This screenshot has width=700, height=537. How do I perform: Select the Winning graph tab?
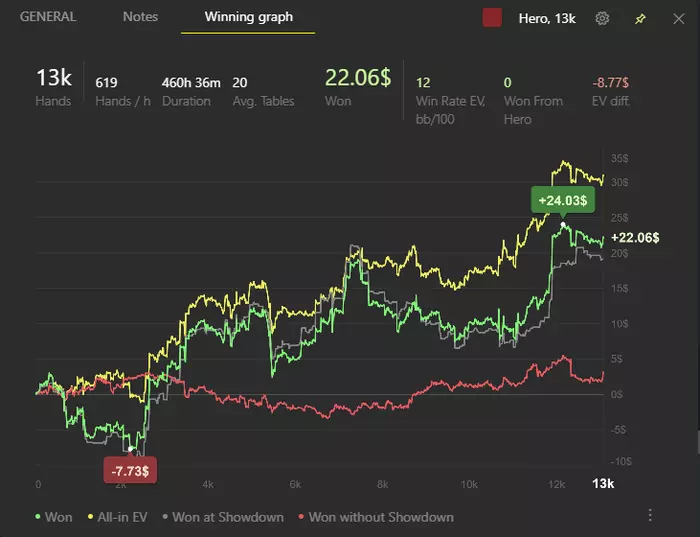click(x=248, y=17)
